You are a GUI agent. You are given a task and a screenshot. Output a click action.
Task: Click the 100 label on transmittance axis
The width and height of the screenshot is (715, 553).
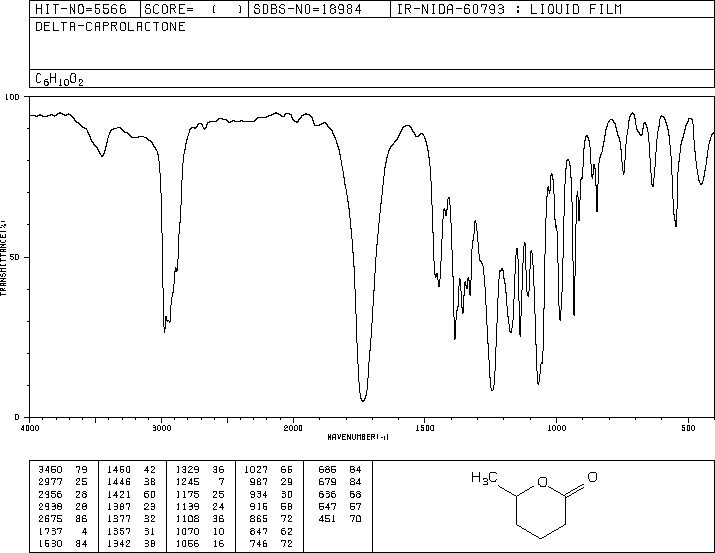tap(12, 97)
